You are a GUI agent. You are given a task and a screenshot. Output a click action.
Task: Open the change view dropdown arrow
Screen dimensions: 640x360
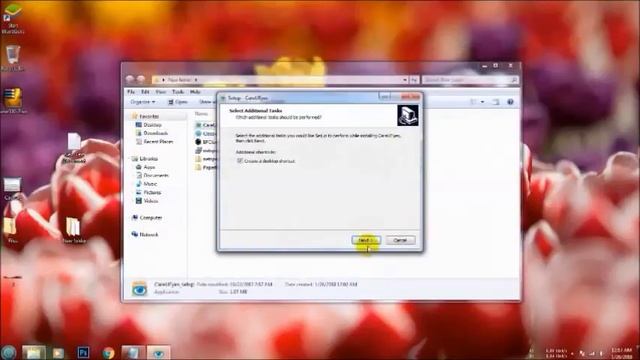482,102
